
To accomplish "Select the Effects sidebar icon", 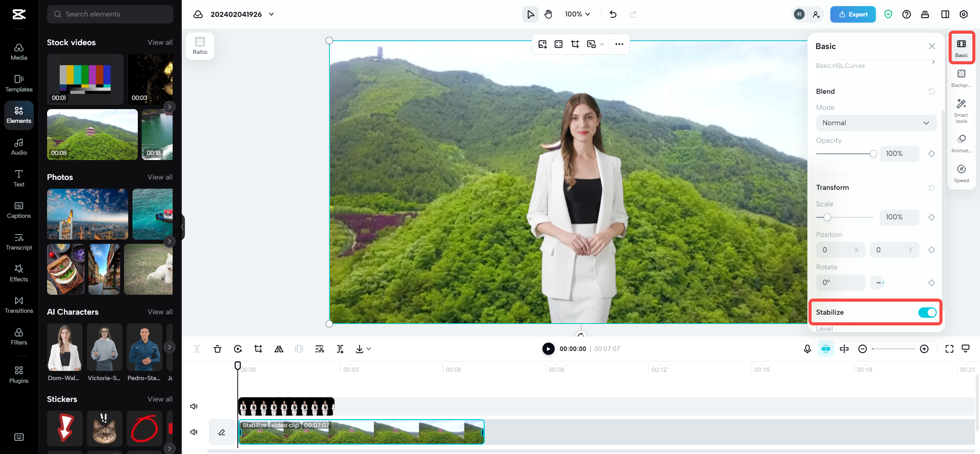I will 18,273.
